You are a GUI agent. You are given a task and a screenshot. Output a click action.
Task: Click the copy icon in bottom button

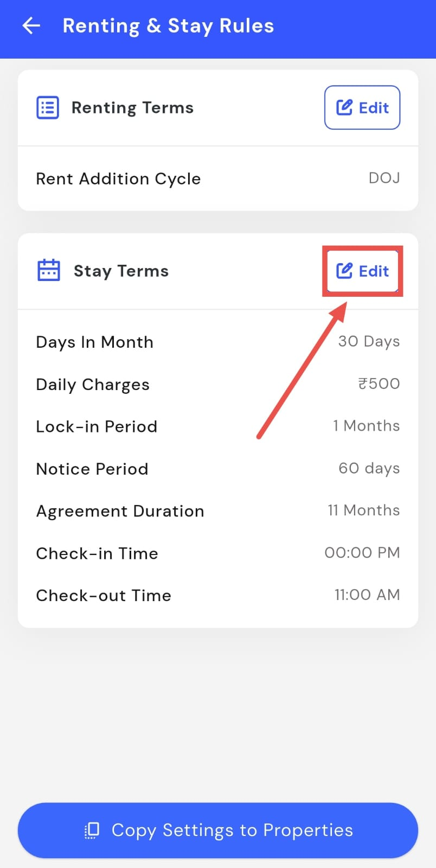(92, 830)
